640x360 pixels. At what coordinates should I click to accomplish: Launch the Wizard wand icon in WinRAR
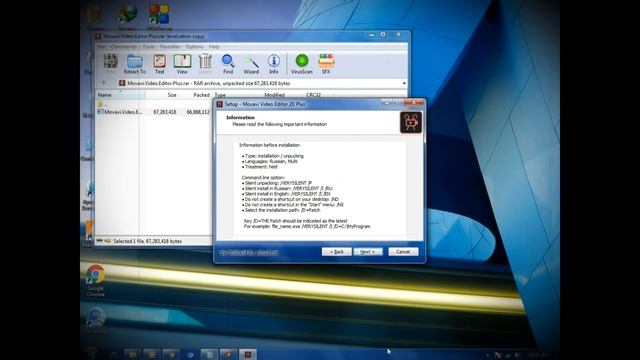coord(251,64)
